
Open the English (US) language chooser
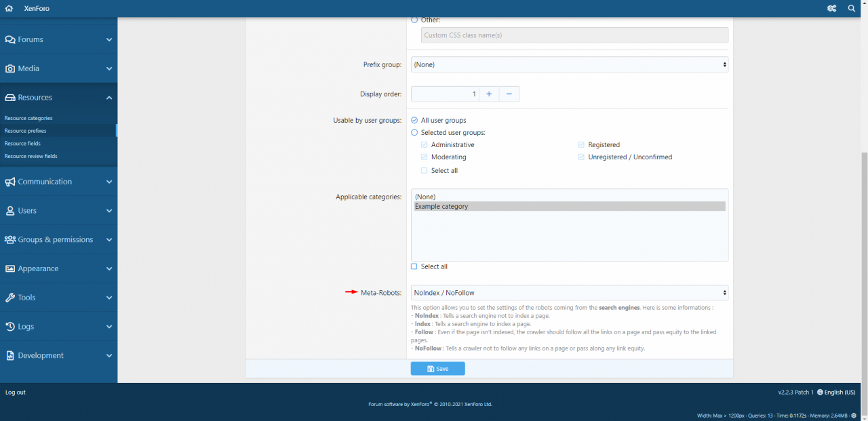pos(836,392)
